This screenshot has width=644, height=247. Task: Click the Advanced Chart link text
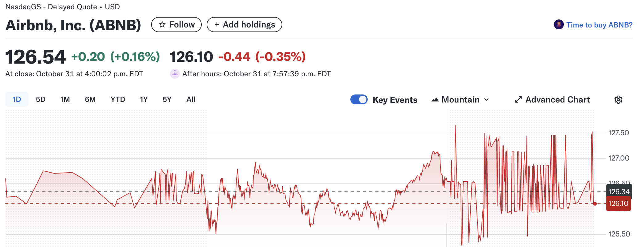click(558, 100)
